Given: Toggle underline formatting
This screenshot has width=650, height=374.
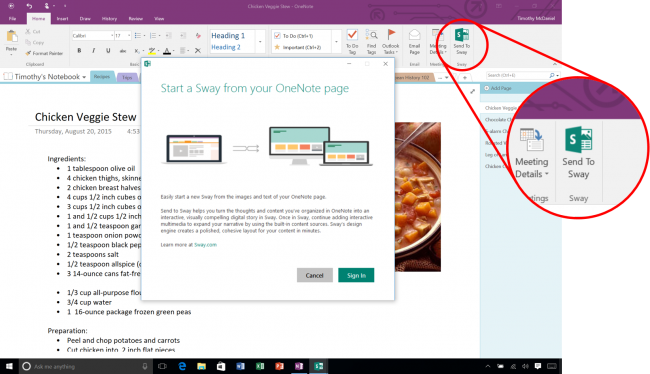Looking at the screenshot, I should [108, 51].
